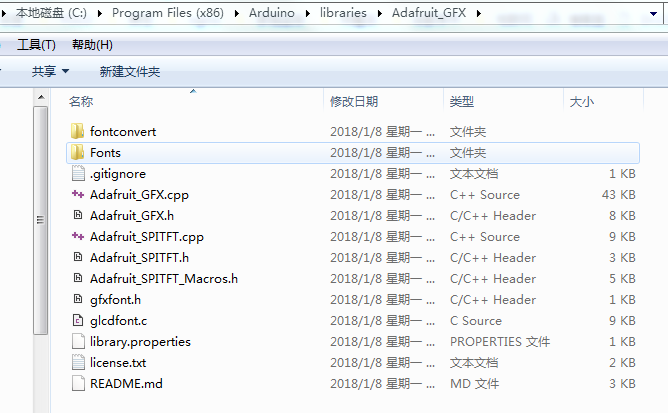
Task: Click the Fonts folder name
Action: coord(105,153)
